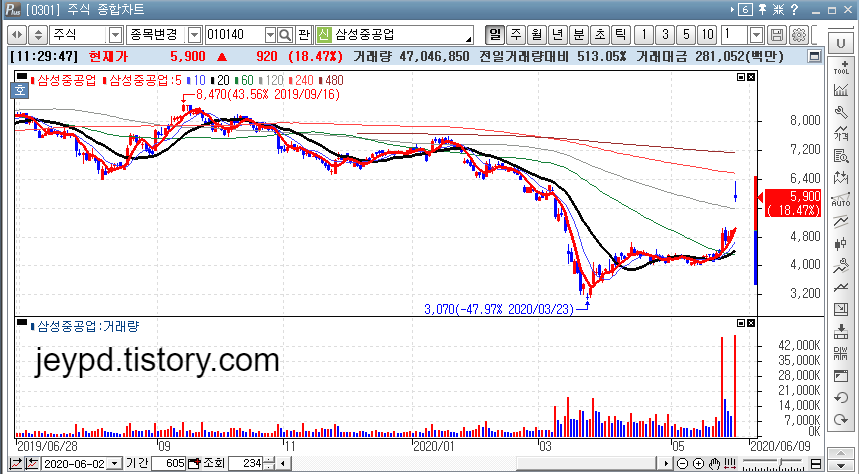
Task: Adjust the 조회 count spinner arrows
Action: tap(269, 464)
